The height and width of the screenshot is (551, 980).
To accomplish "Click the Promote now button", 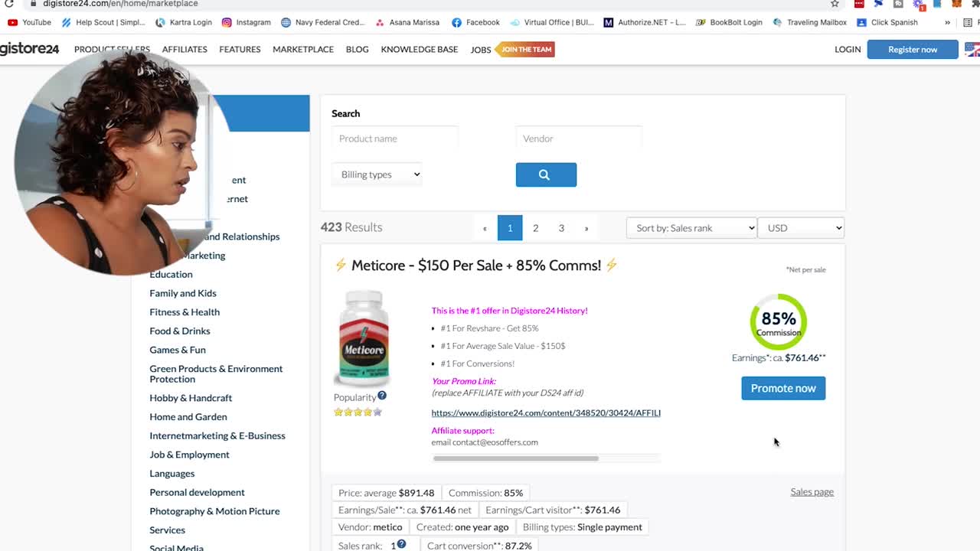I will [783, 388].
